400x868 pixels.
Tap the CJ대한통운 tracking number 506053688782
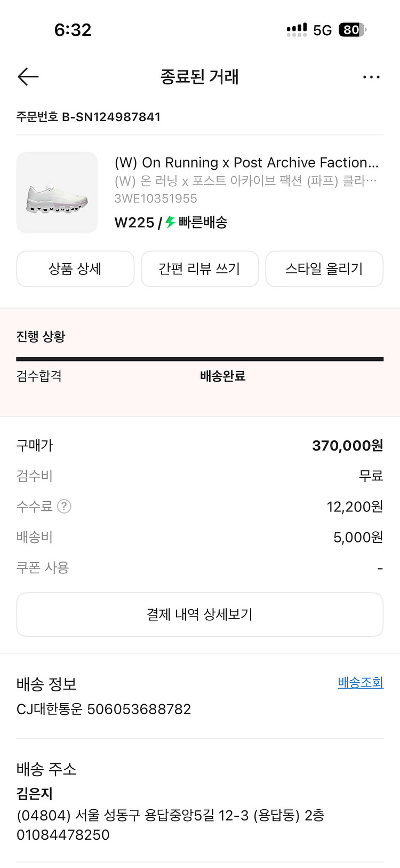click(x=139, y=709)
